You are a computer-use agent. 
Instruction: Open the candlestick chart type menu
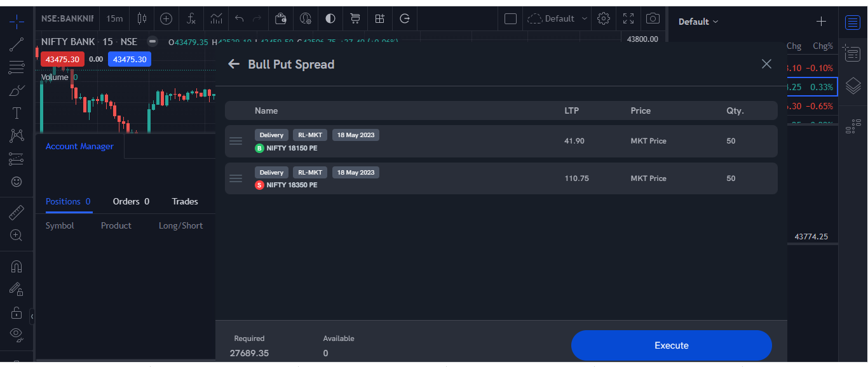click(x=142, y=18)
